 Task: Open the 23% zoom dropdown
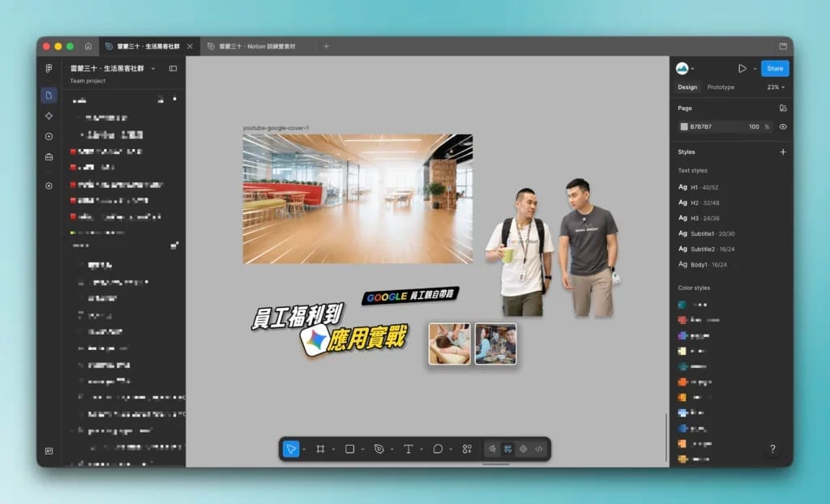(x=776, y=88)
